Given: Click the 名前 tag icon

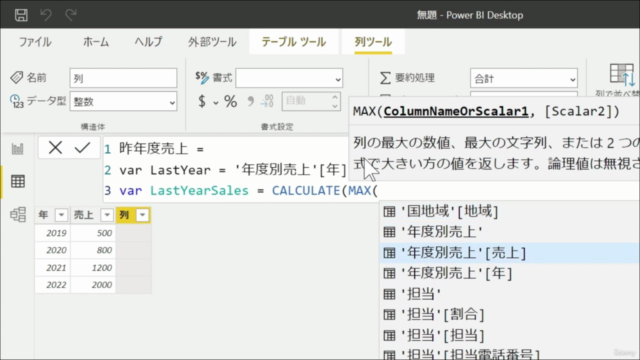Looking at the screenshot, I should (x=17, y=77).
